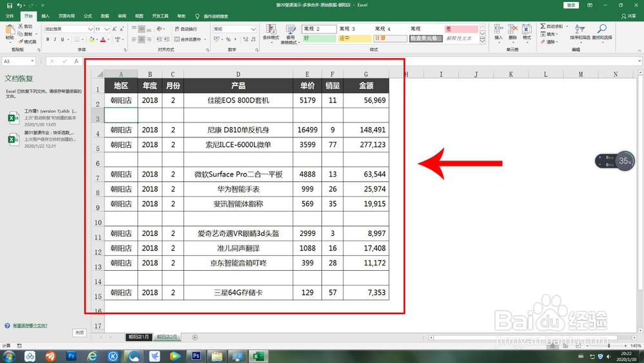Open the Clear (清除) dropdown
The height and width of the screenshot is (363, 644).
[548, 41]
